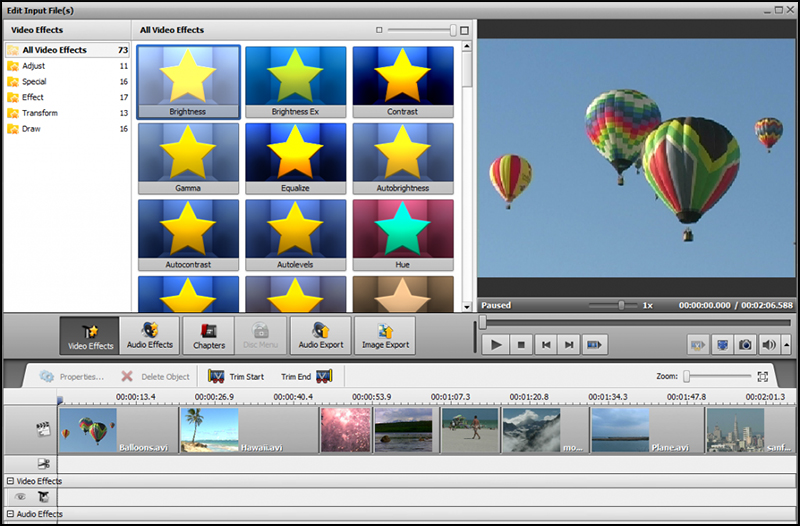Image resolution: width=800 pixels, height=526 pixels.
Task: Open the Image Export section
Action: point(385,336)
